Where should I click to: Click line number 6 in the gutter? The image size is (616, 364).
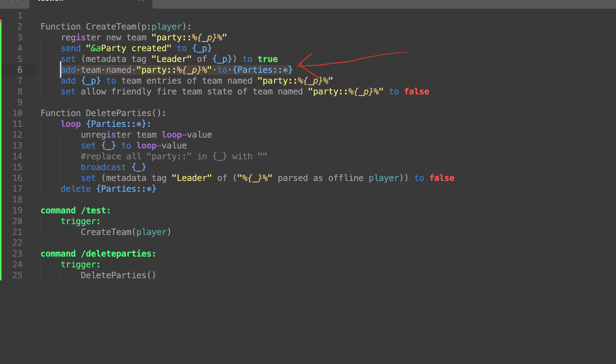(x=20, y=70)
